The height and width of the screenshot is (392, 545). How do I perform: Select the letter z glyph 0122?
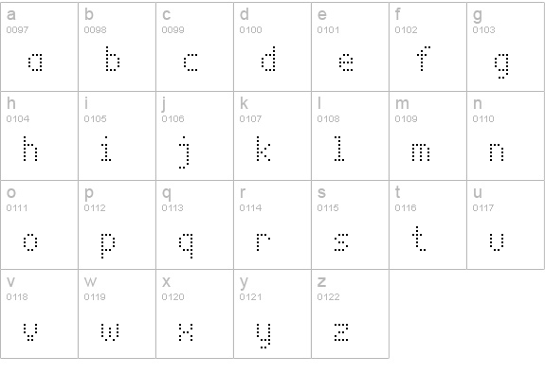coord(350,313)
